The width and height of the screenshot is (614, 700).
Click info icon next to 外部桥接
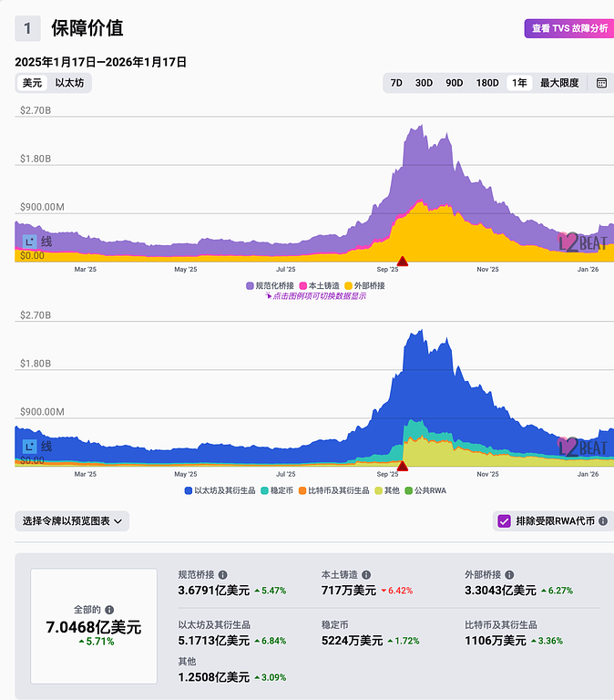510,575
